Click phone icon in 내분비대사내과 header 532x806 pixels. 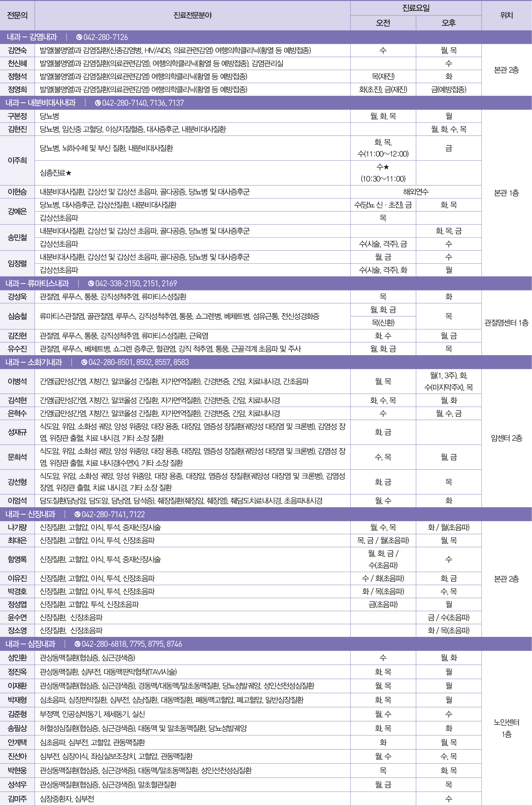(98, 103)
